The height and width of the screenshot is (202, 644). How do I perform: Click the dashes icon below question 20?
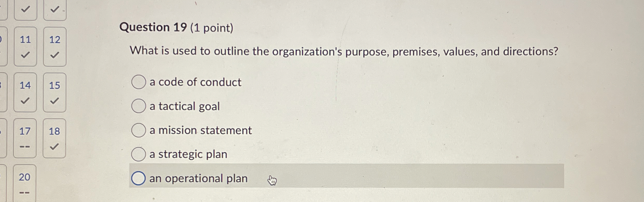click(x=25, y=193)
